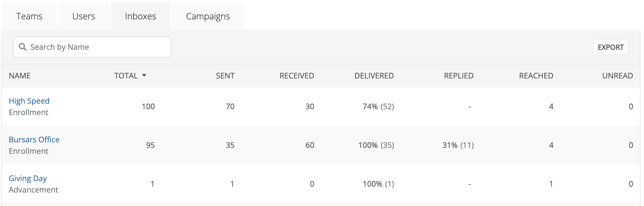This screenshot has height=206, width=644.
Task: Sort by the REPLIED column header
Action: [458, 76]
